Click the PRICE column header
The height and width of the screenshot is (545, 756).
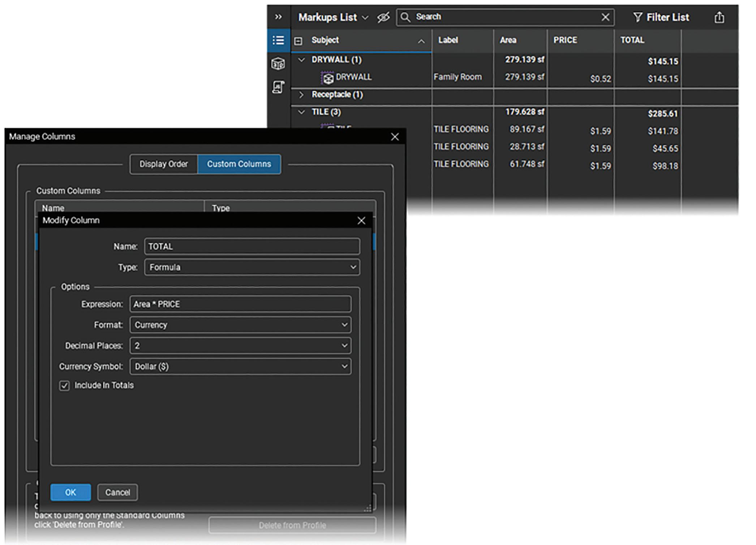[x=581, y=40]
